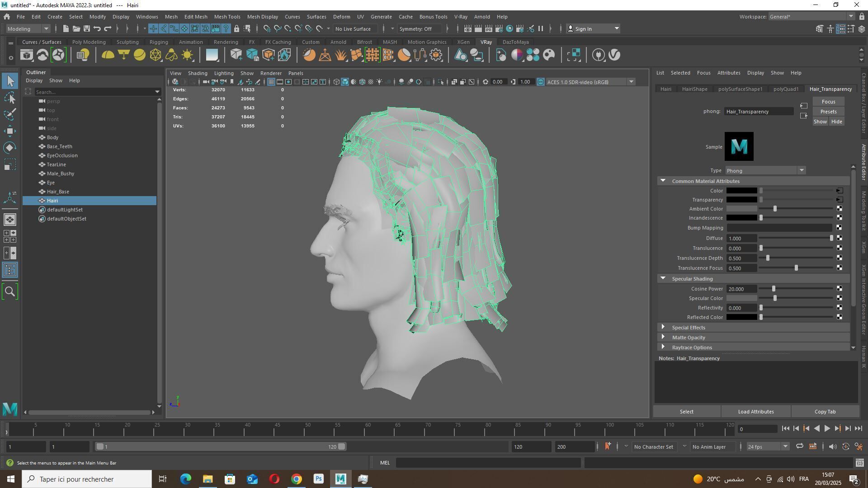This screenshot has width=868, height=488.
Task: Toggle the loop playback button
Action: tap(800, 447)
